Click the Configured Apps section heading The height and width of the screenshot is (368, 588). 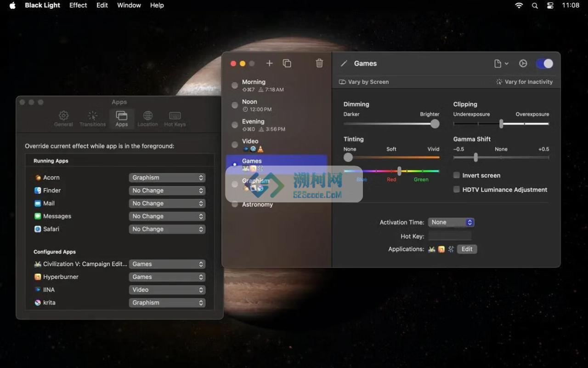point(55,252)
